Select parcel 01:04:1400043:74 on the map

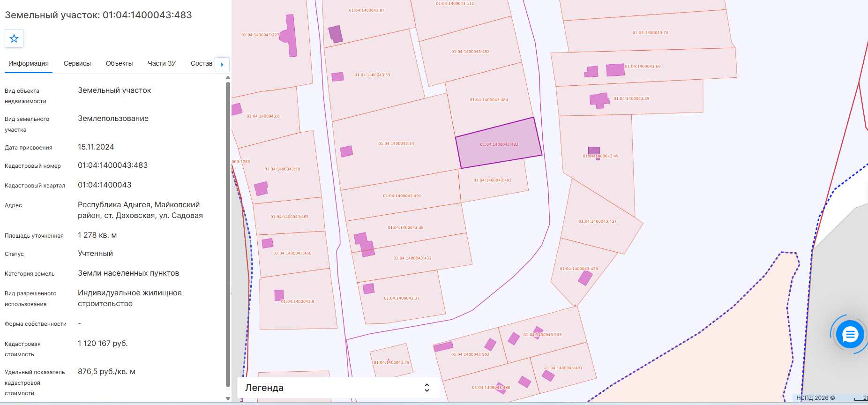coord(650,33)
